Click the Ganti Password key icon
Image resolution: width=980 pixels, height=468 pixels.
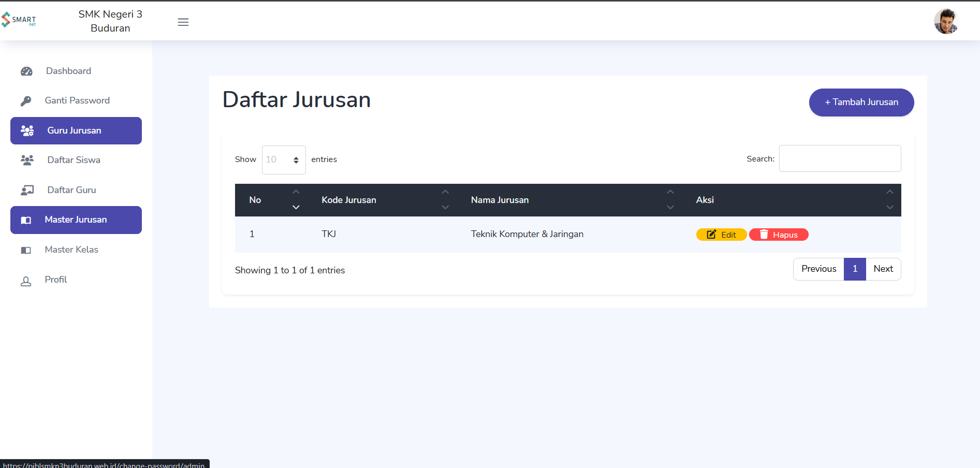[x=26, y=101]
